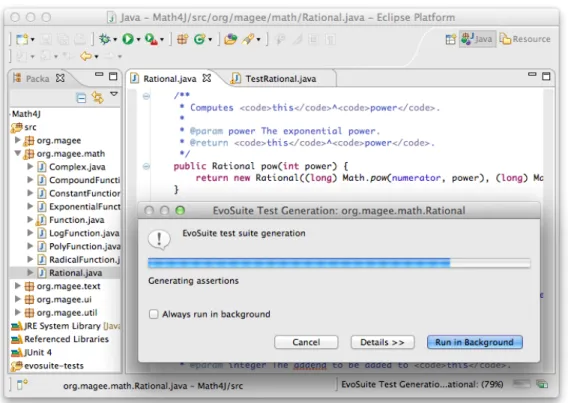Maximize the editor area
Image resolution: width=568 pixels, height=403 pixels.
[x=546, y=76]
